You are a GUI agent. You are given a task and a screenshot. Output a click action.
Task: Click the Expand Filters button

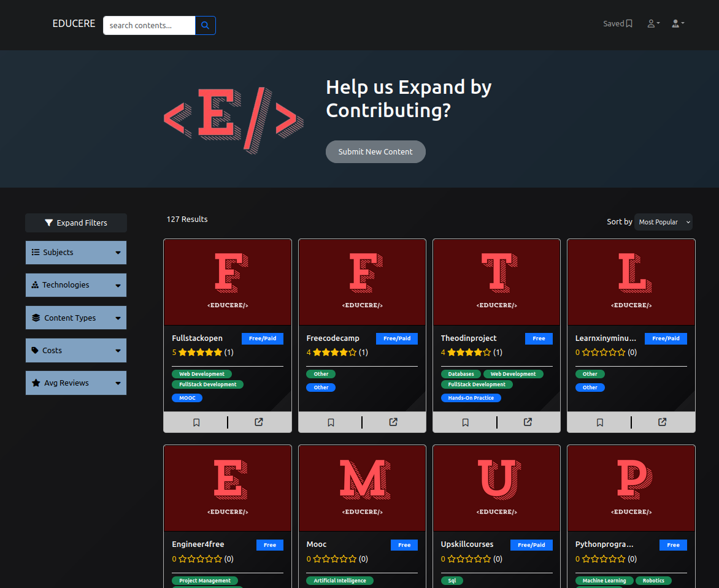(x=76, y=223)
